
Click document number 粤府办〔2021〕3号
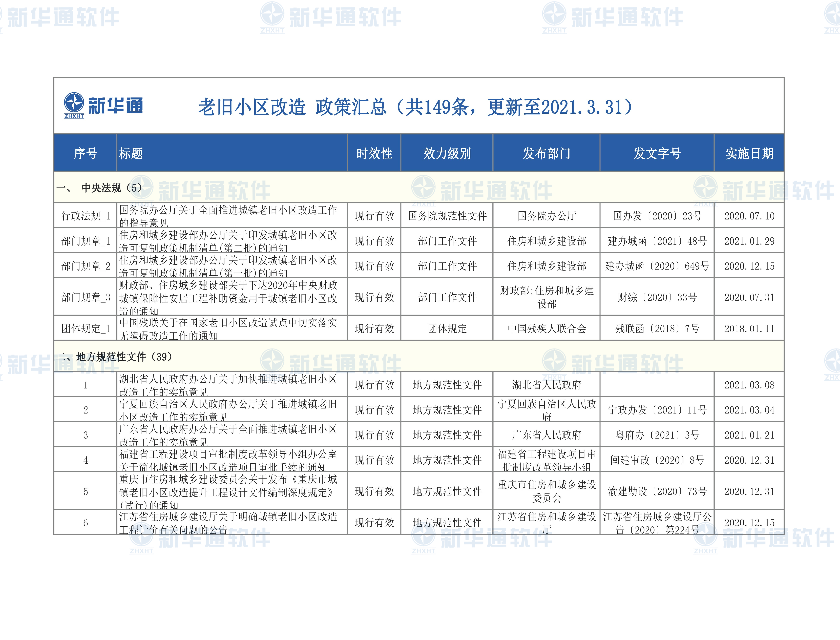(657, 435)
